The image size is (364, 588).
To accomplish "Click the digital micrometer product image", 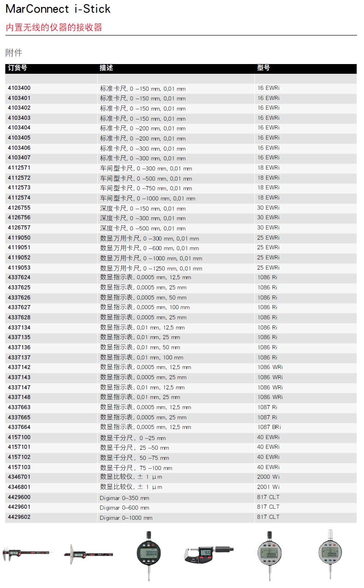I will pos(209,553).
